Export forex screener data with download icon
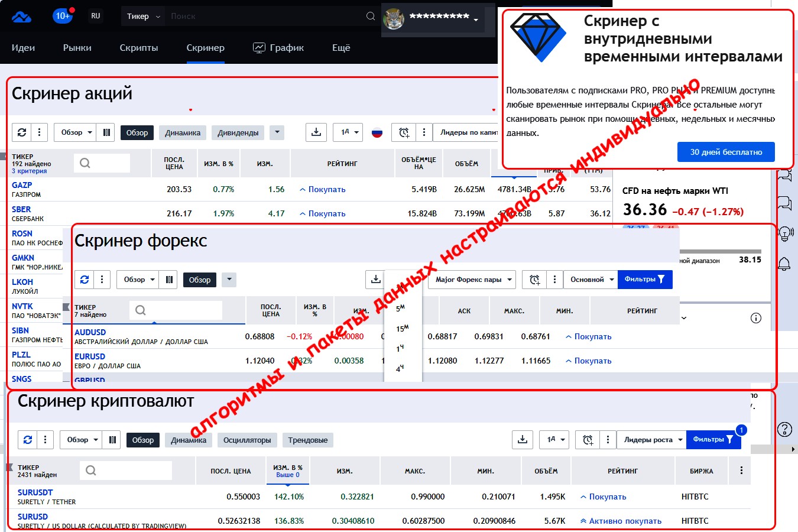 click(x=375, y=280)
